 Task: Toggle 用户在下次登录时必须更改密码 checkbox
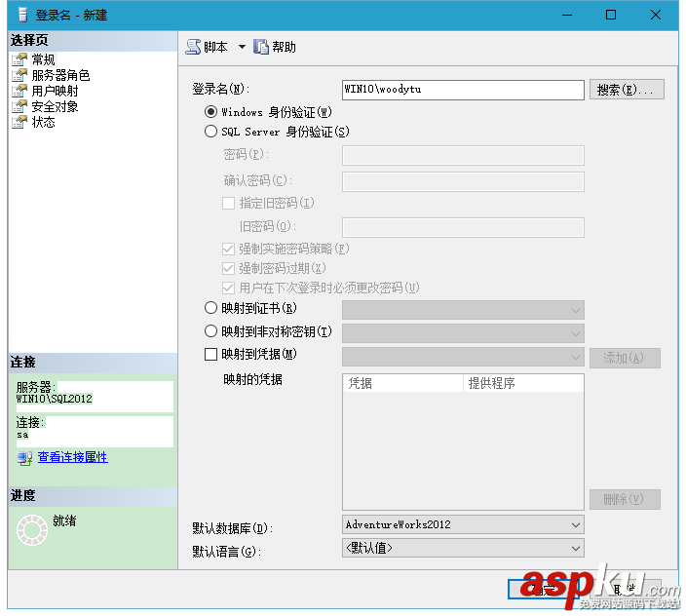[x=228, y=288]
